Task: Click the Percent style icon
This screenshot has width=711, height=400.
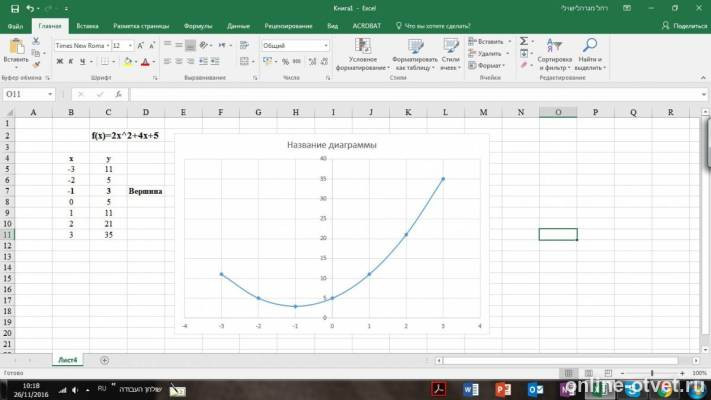Action: point(285,61)
